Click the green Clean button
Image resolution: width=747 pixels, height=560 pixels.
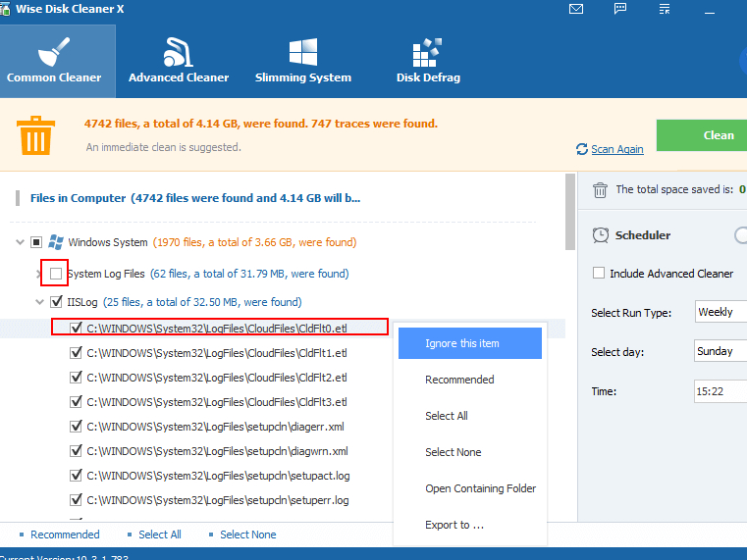[702, 135]
